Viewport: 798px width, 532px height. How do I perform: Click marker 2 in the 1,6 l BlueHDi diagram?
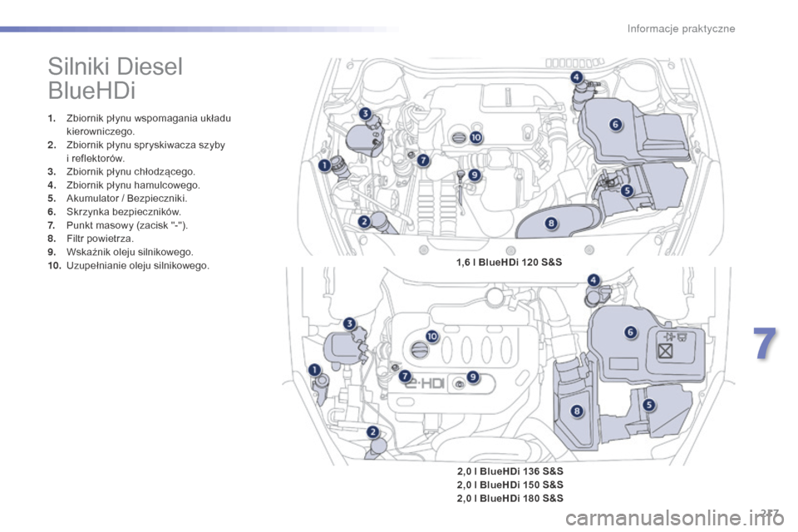[364, 221]
